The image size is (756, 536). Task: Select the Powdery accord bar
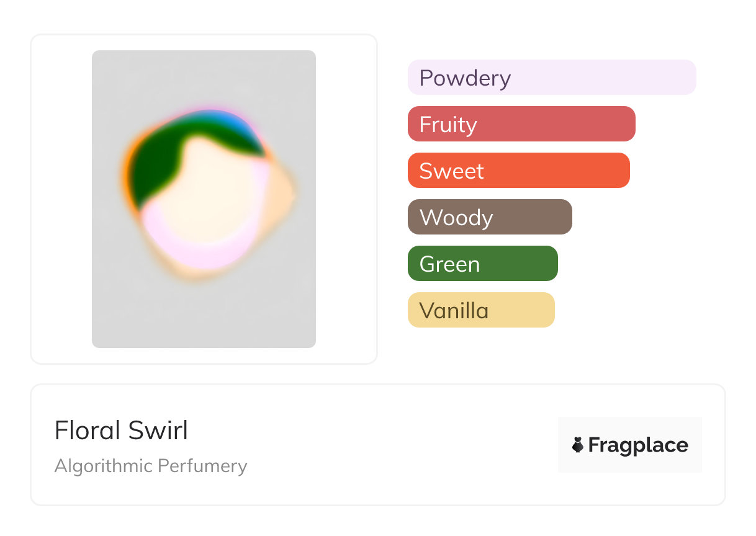coord(552,78)
